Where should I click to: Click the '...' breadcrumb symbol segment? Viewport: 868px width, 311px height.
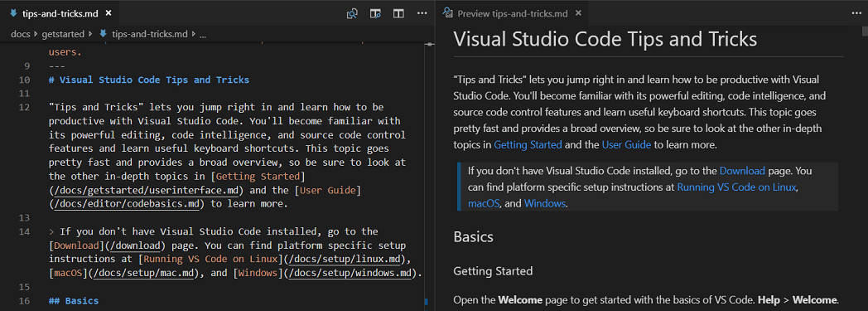coord(203,34)
